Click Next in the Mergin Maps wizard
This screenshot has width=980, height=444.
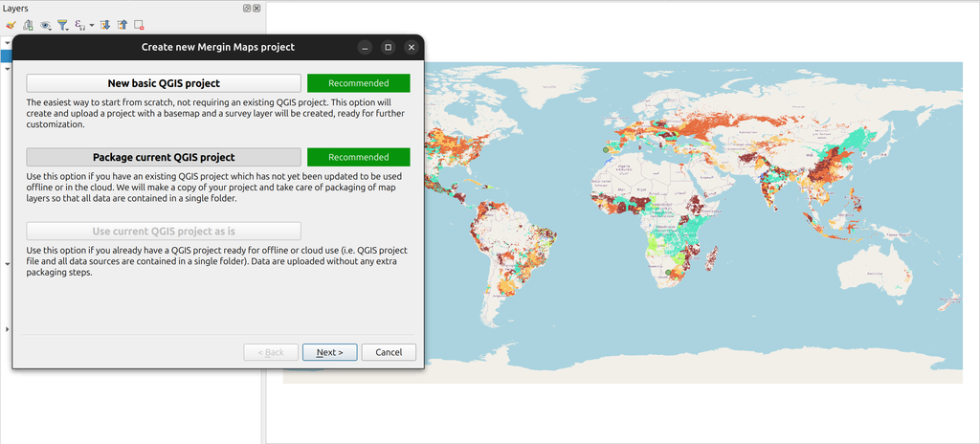coord(330,352)
